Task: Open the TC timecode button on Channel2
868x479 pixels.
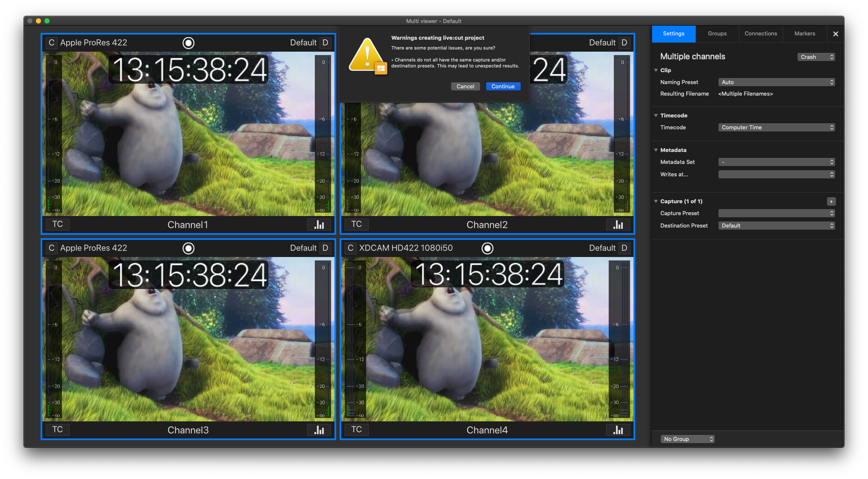Action: 357,225
